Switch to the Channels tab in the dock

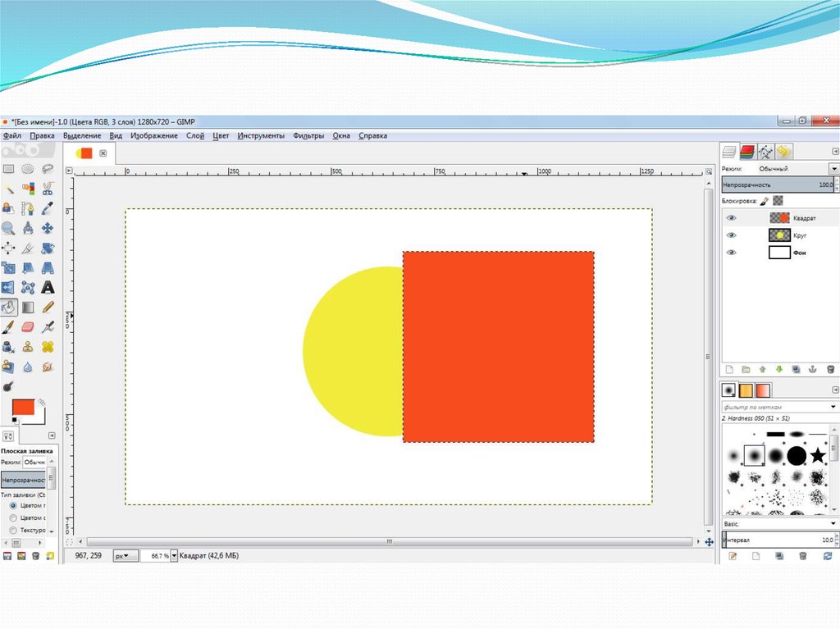(746, 152)
